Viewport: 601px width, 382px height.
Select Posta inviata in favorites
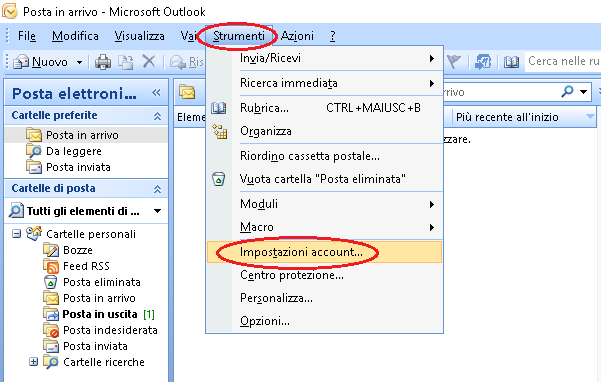78,167
